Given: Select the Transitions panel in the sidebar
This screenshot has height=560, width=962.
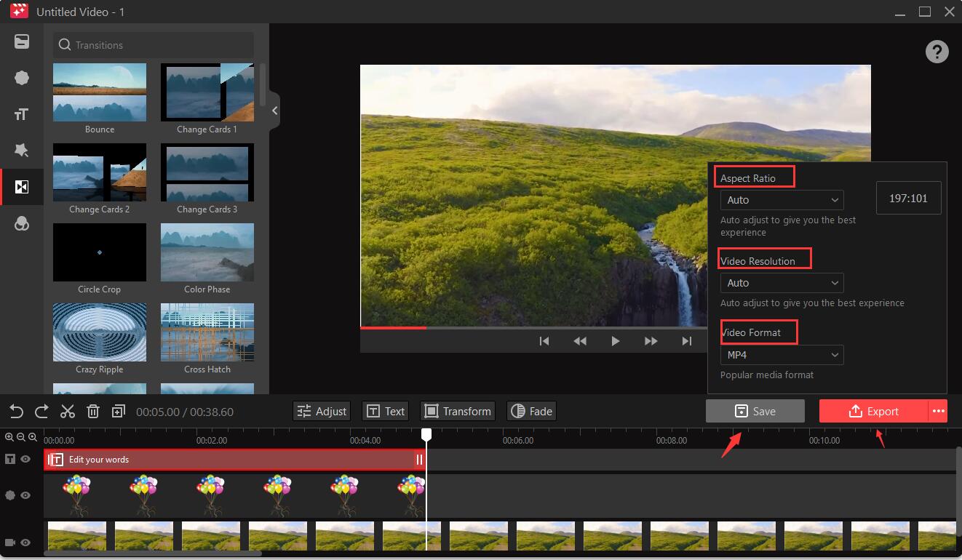Looking at the screenshot, I should (22, 187).
